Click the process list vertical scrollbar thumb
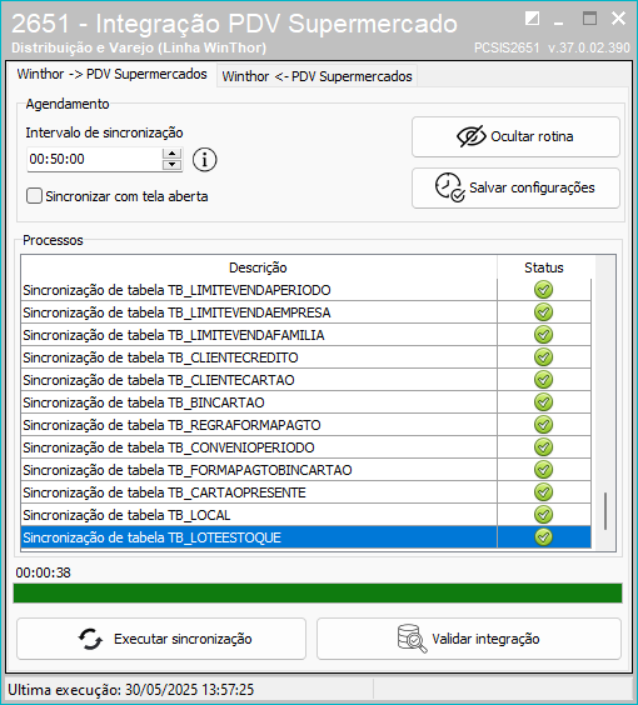Screen dimensions: 638x705 pyautogui.click(x=606, y=511)
